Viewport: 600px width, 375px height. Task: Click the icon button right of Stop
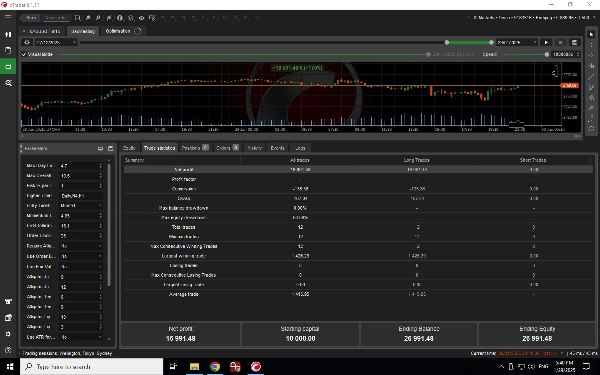tap(574, 42)
